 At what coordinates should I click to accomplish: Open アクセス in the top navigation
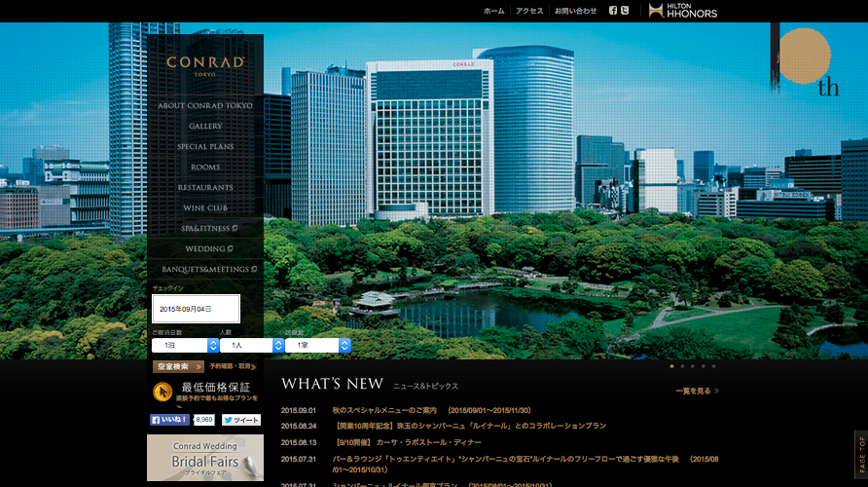tap(529, 11)
